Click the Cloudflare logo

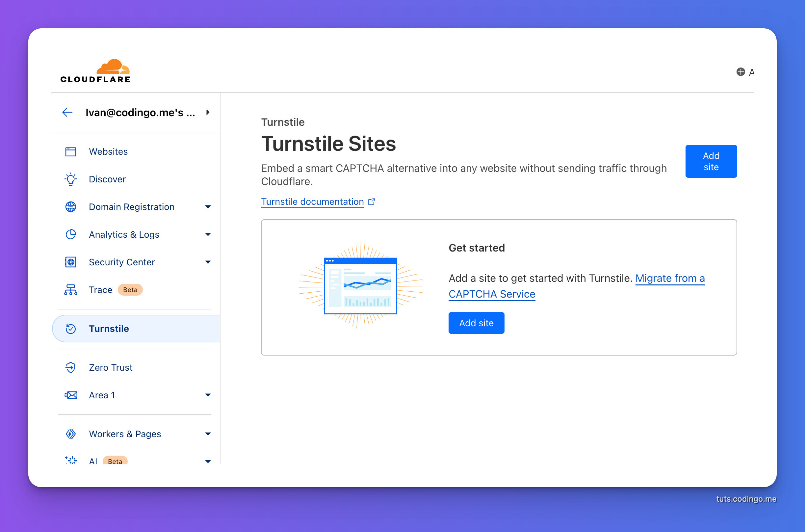(95, 71)
